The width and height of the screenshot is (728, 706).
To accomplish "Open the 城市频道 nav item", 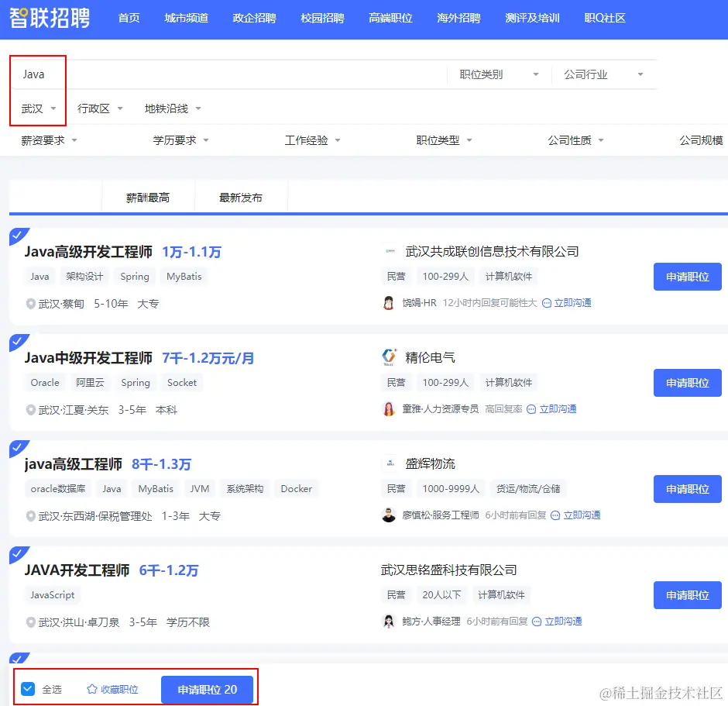I will tap(186, 18).
